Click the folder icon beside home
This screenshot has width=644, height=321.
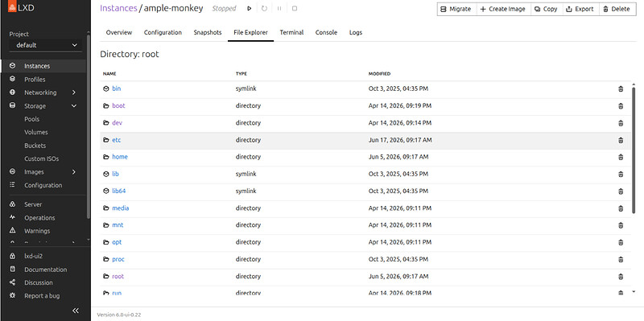point(106,157)
